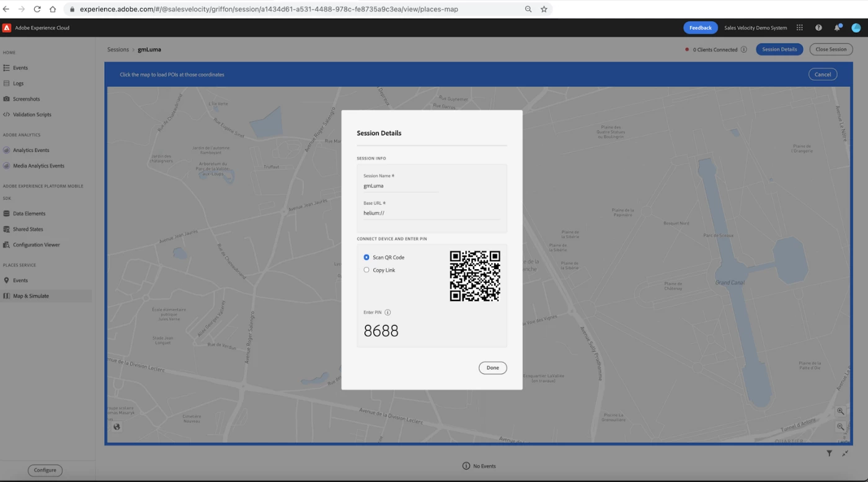This screenshot has width=868, height=482.
Task: Click the Adobe Experience Cloud logo icon
Action: (7, 28)
